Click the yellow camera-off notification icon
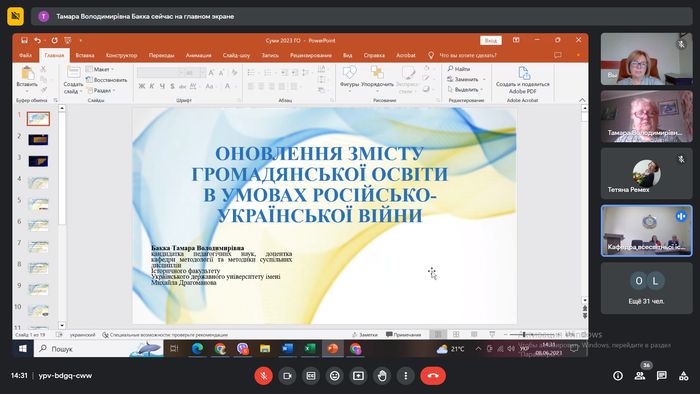The height and width of the screenshot is (394, 700). [16, 17]
